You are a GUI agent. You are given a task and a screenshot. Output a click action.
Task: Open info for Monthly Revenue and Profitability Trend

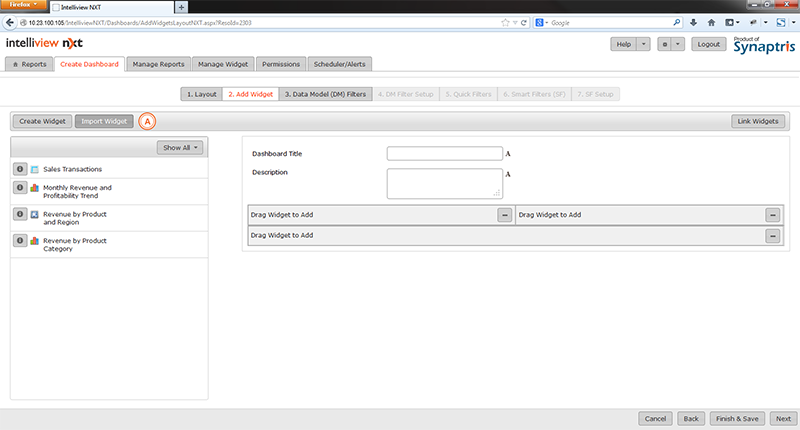coord(20,187)
